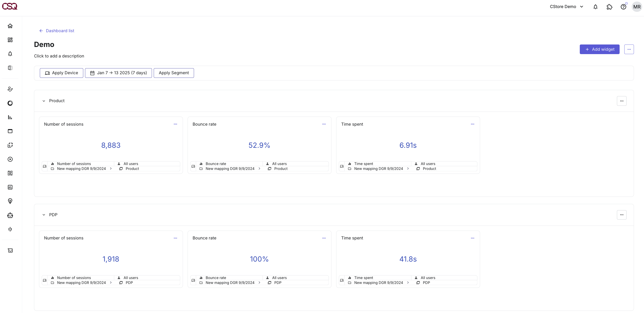Open PDP Time spent widget options menu

pos(472,238)
